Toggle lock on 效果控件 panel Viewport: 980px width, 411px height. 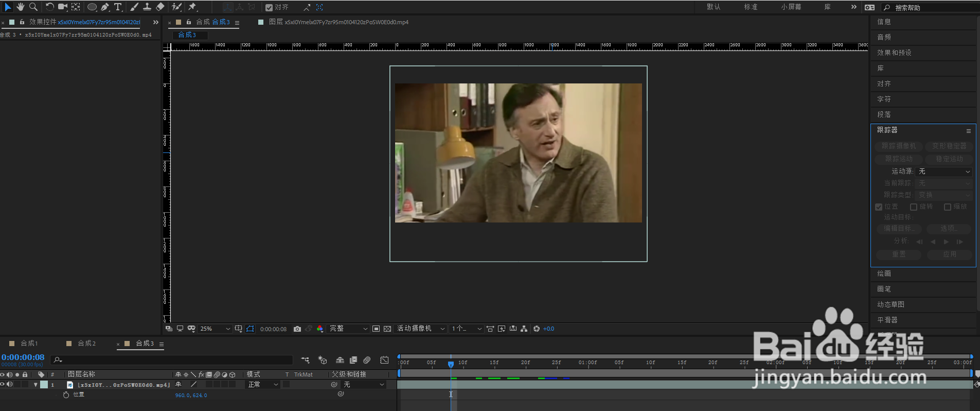coord(22,22)
